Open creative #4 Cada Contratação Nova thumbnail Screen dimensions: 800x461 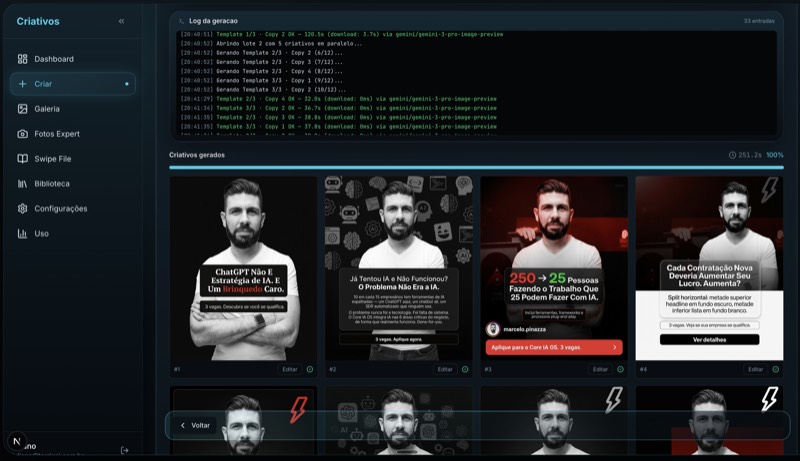(x=709, y=269)
